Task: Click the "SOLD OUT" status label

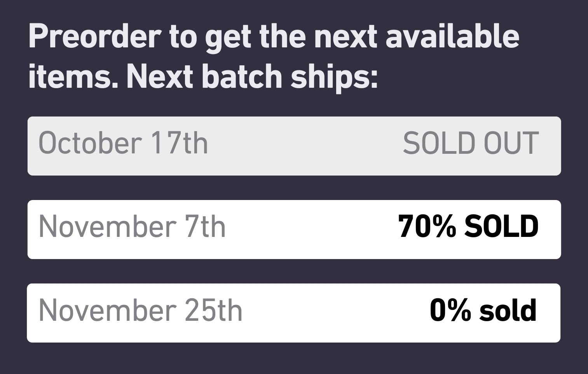Action: click(x=471, y=143)
